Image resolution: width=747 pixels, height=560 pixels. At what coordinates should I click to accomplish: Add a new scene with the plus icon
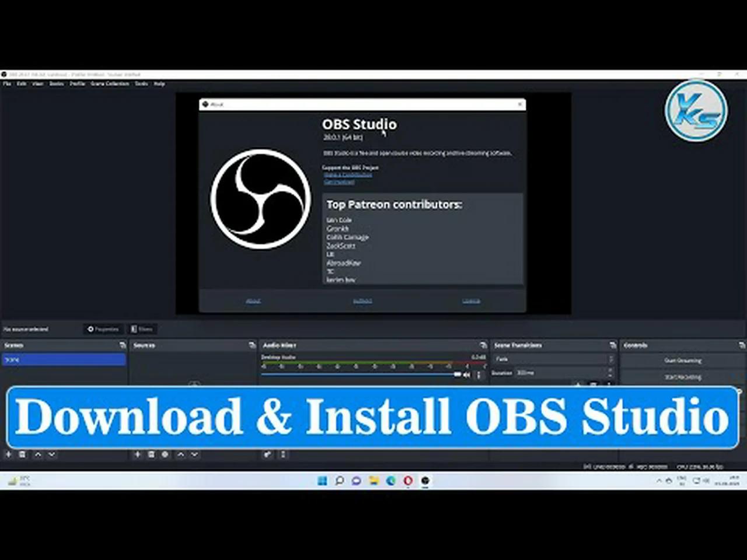[x=8, y=454]
